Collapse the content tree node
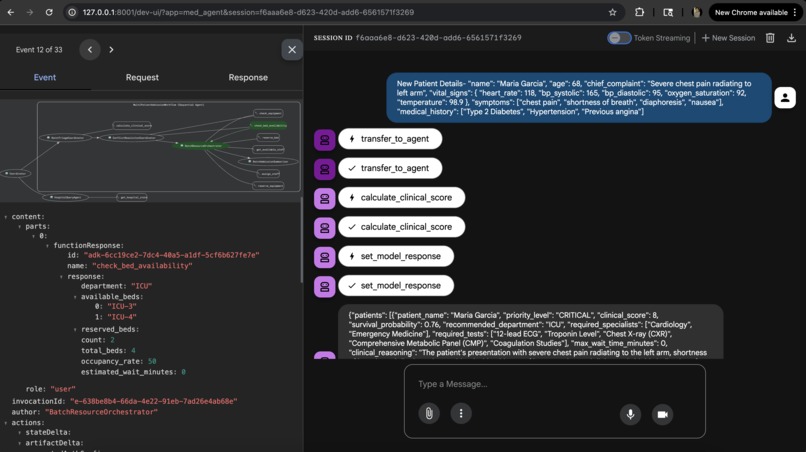Viewport: 806px width, 452px height. click(6, 217)
